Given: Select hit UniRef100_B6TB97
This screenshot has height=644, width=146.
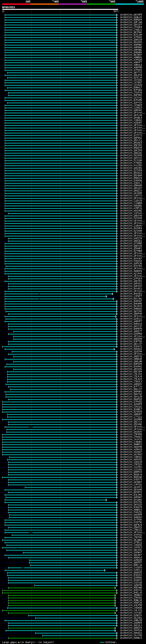Looking at the screenshot, I should tap(131, 55).
